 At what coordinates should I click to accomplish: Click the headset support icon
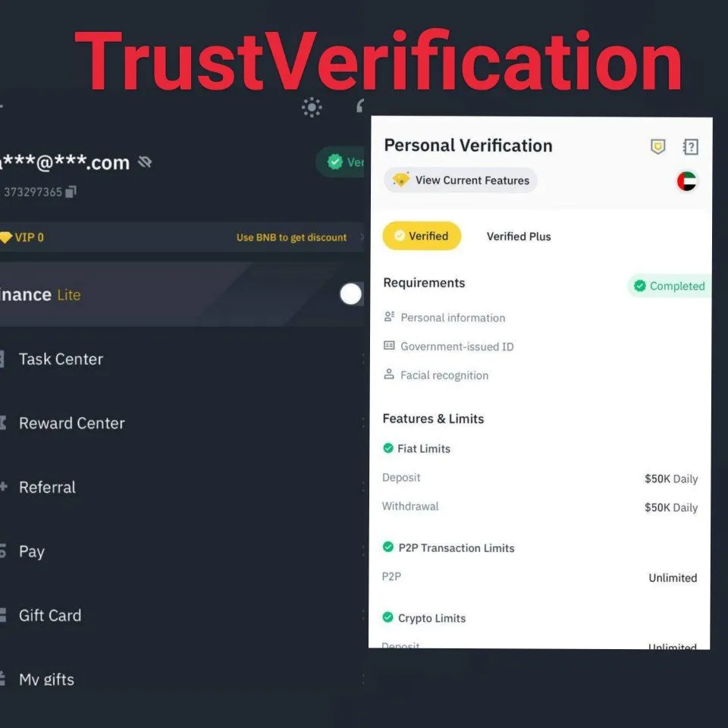(360, 106)
